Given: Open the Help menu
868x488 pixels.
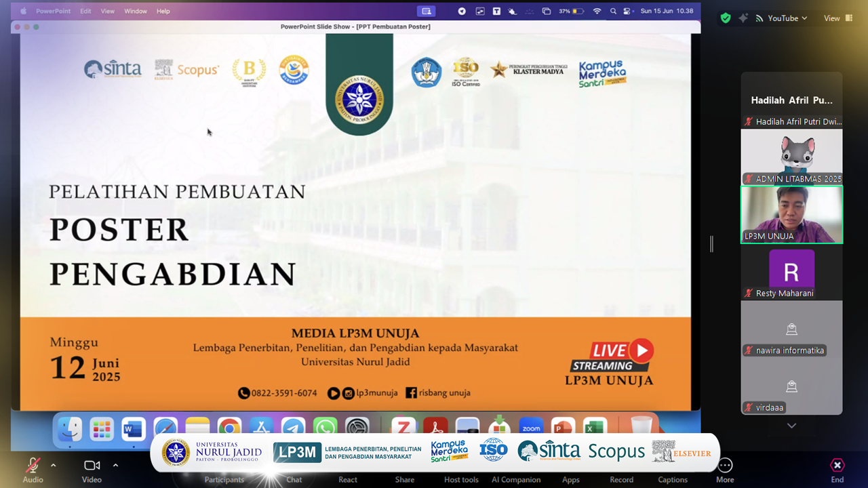Looking at the screenshot, I should point(163,11).
